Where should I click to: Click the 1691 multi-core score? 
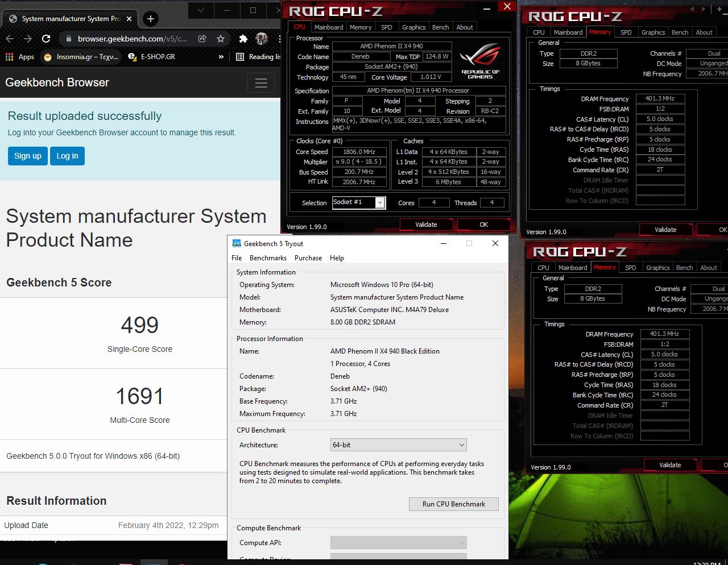[140, 396]
